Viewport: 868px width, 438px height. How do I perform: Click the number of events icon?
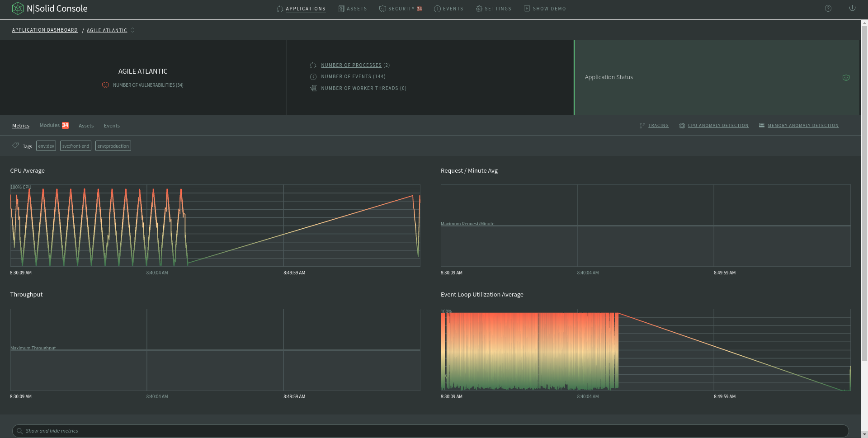point(313,77)
